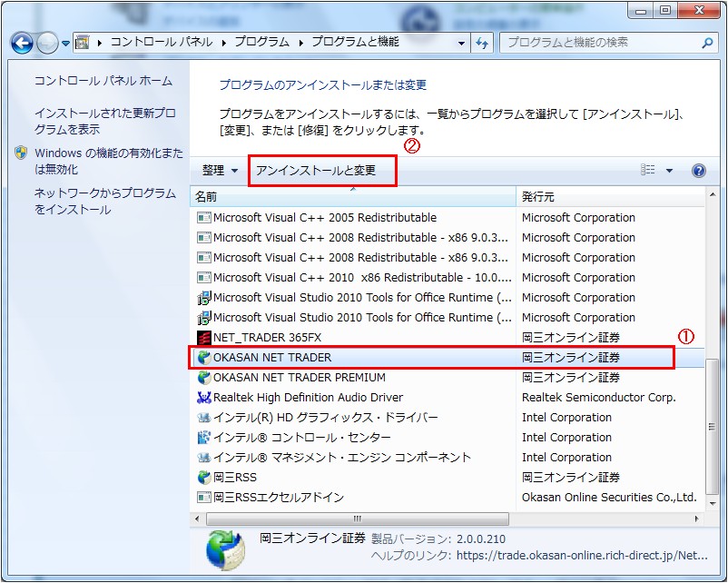
Task: Select Microsoft Visual C++ 2010 x86 Redistributable
Action: (x=448, y=277)
